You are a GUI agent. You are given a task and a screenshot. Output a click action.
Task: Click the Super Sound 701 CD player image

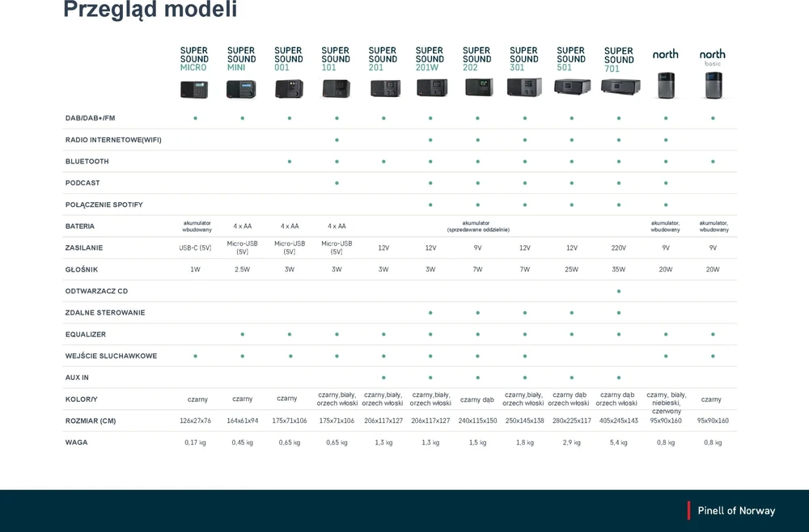(x=621, y=86)
